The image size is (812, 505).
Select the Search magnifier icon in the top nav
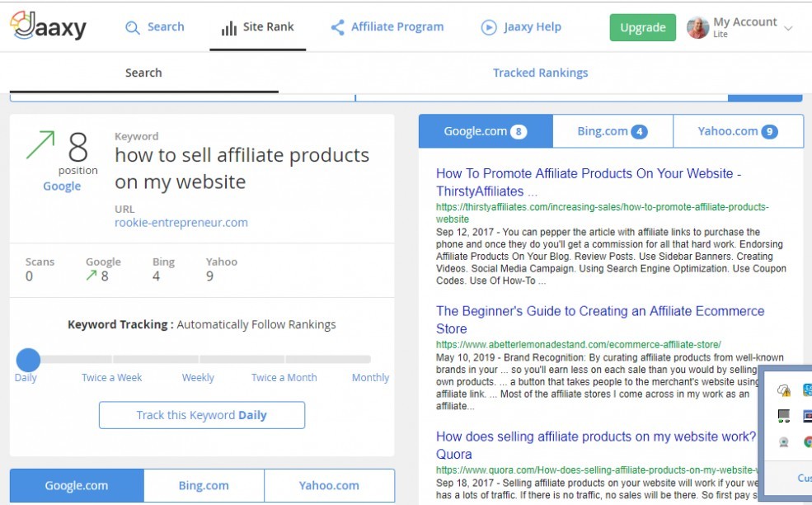point(133,26)
